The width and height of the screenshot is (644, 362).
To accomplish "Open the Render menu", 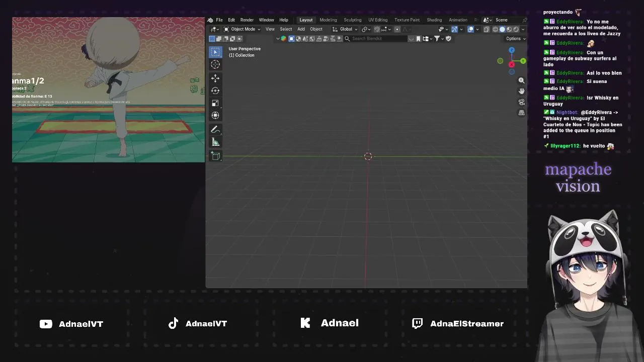I will click(x=247, y=20).
